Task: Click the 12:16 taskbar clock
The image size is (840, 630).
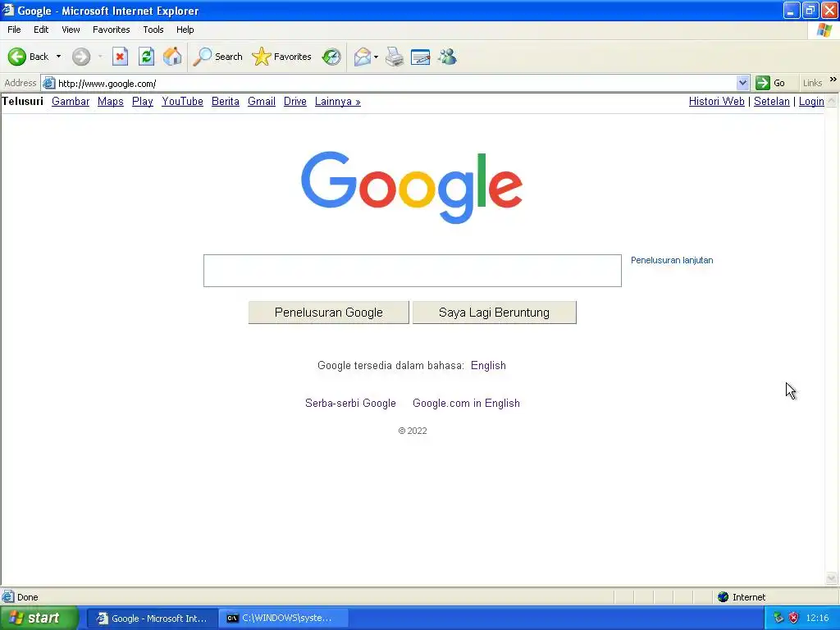Action: pyautogui.click(x=817, y=619)
